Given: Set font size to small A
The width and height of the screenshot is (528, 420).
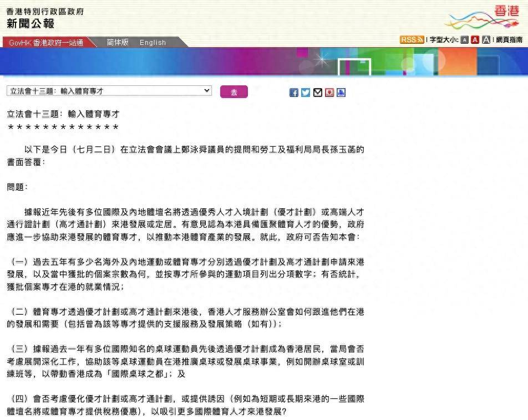Looking at the screenshot, I should point(464,40).
